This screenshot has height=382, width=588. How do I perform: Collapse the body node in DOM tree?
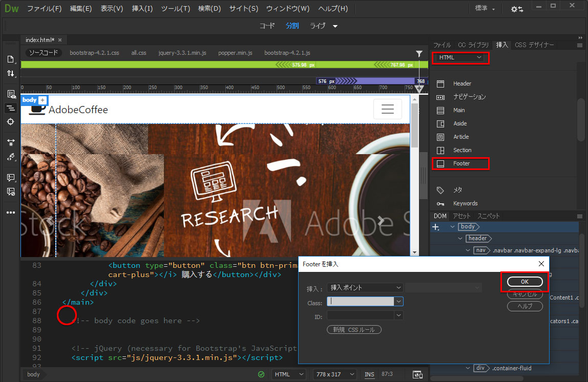click(x=452, y=226)
